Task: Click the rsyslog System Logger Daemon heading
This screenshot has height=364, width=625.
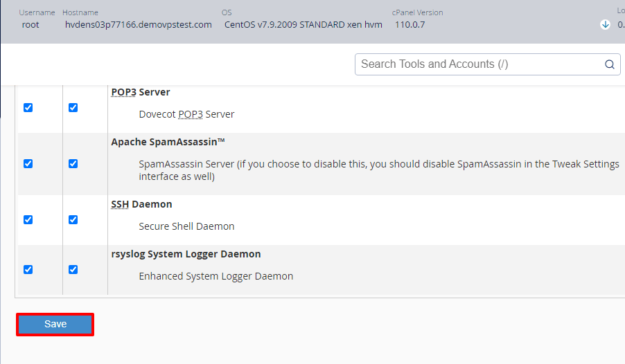Action: (186, 254)
